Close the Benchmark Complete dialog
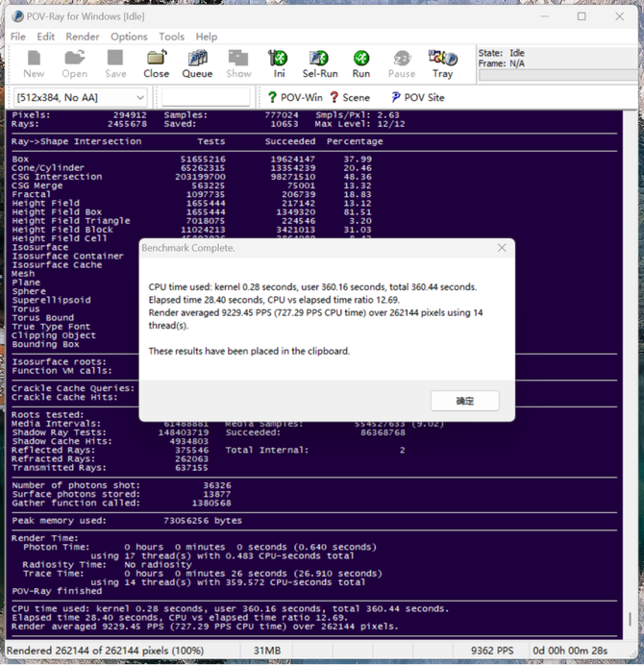Viewport: 644px width, 665px height. 502,248
